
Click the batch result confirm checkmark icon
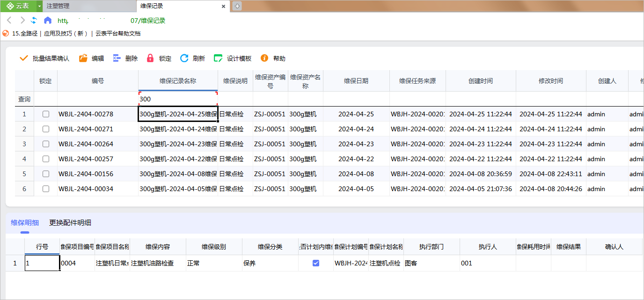click(x=24, y=58)
